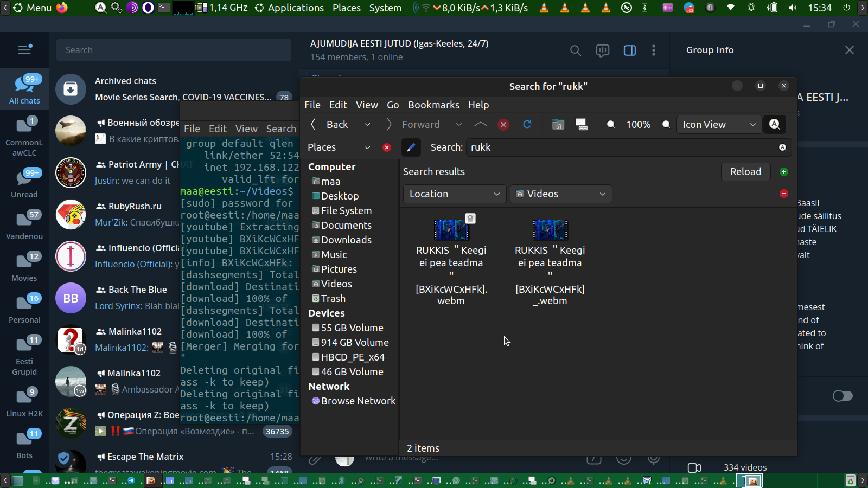Toggle the search button in file manager toolbar
This screenshot has height=488, width=868.
[x=775, y=125]
